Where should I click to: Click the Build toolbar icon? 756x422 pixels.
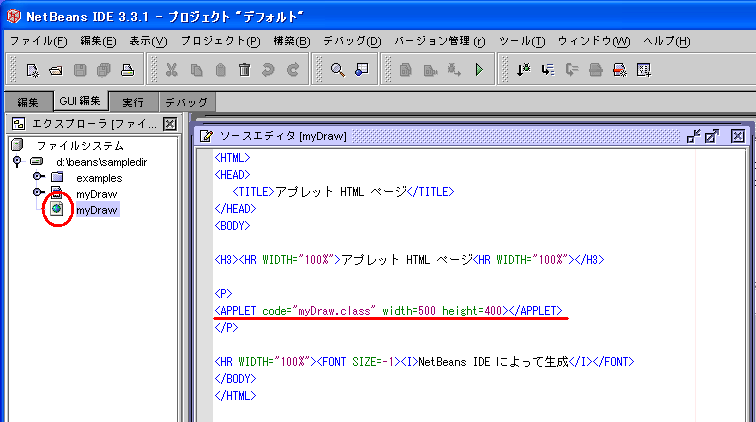pyautogui.click(x=430, y=70)
